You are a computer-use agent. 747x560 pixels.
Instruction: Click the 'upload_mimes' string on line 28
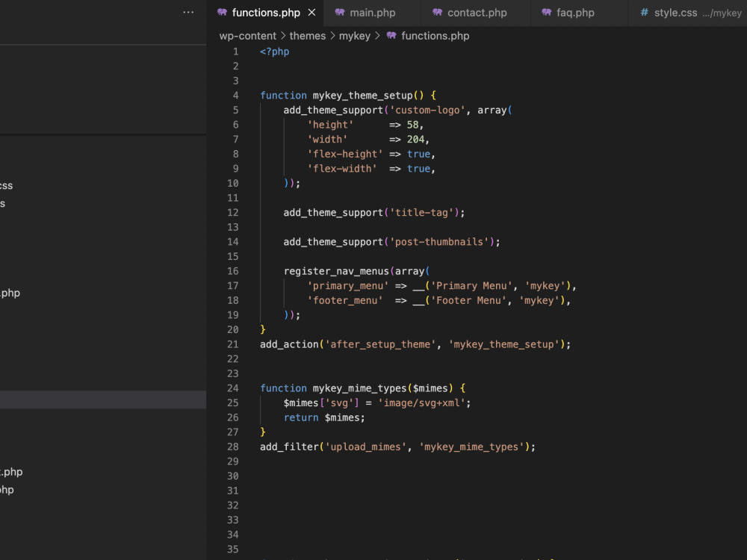365,447
